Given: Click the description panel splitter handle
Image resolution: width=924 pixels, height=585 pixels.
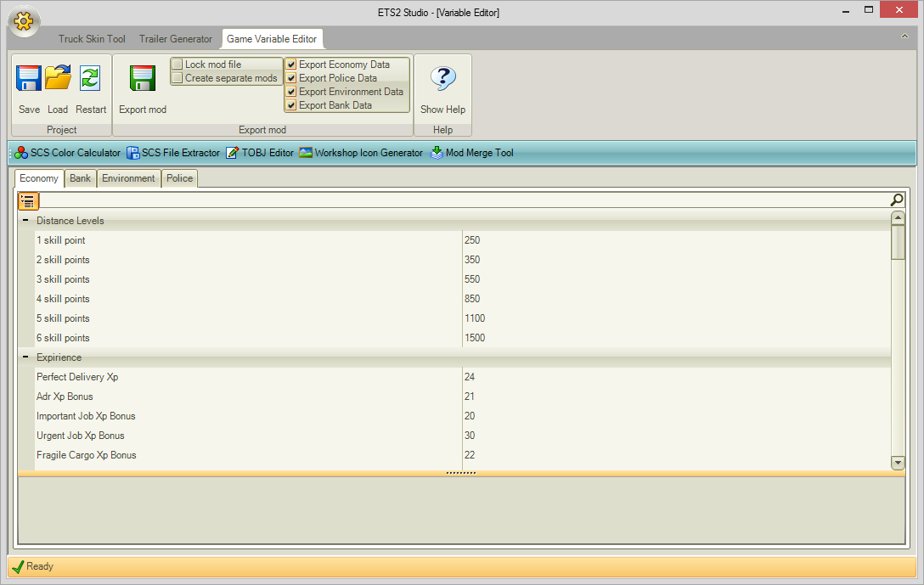Looking at the screenshot, I should coord(461,473).
